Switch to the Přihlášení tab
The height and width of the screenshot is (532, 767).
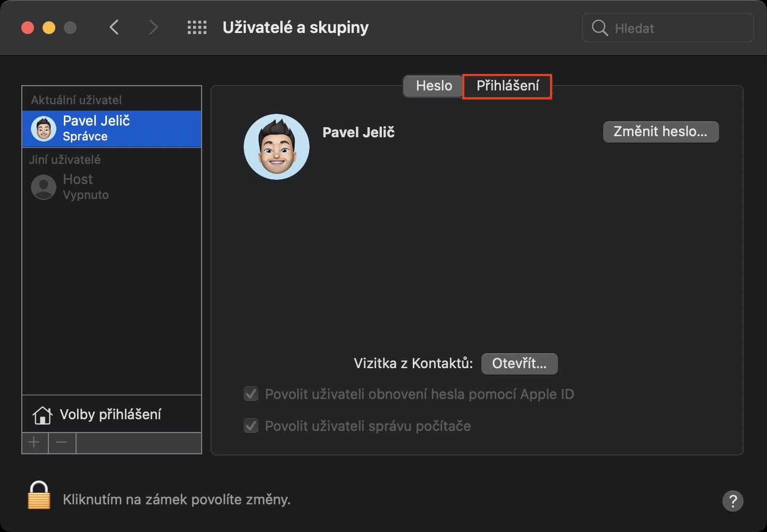[x=507, y=86]
